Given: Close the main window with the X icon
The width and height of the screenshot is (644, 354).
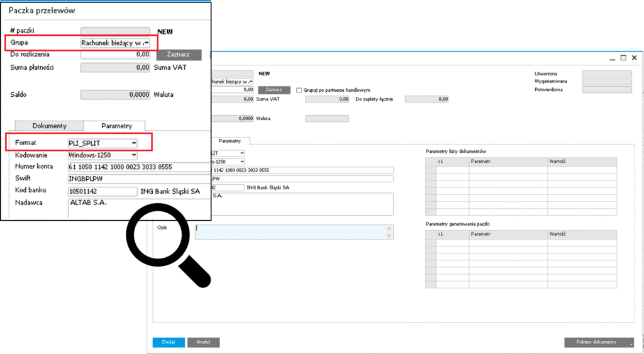Looking at the screenshot, I should coord(635,58).
